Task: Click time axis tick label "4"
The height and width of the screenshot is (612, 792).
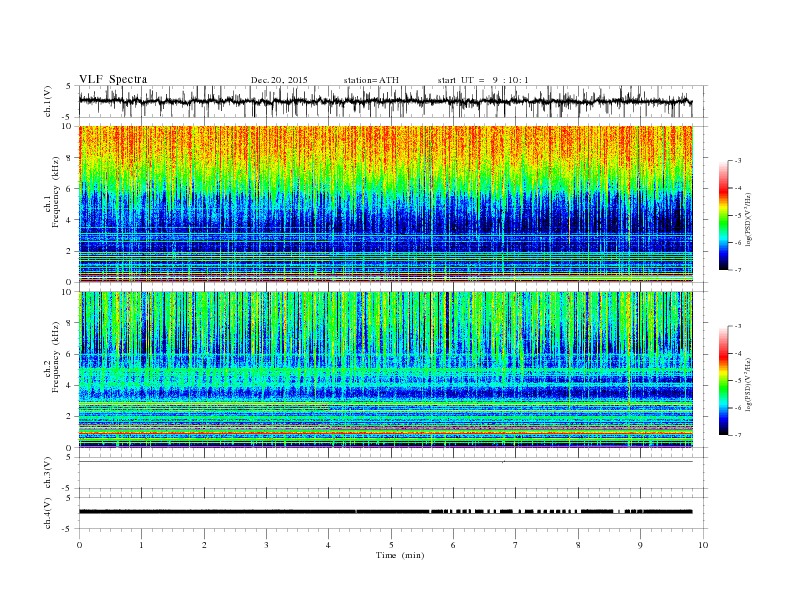Action: point(328,545)
